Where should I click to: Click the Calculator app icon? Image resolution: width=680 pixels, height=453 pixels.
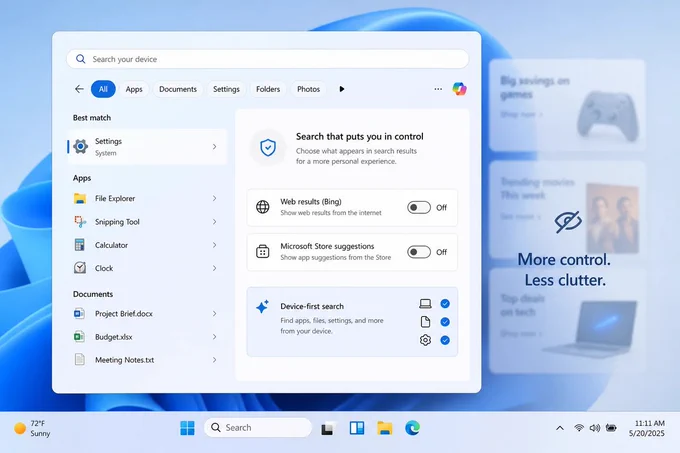pyautogui.click(x=80, y=245)
